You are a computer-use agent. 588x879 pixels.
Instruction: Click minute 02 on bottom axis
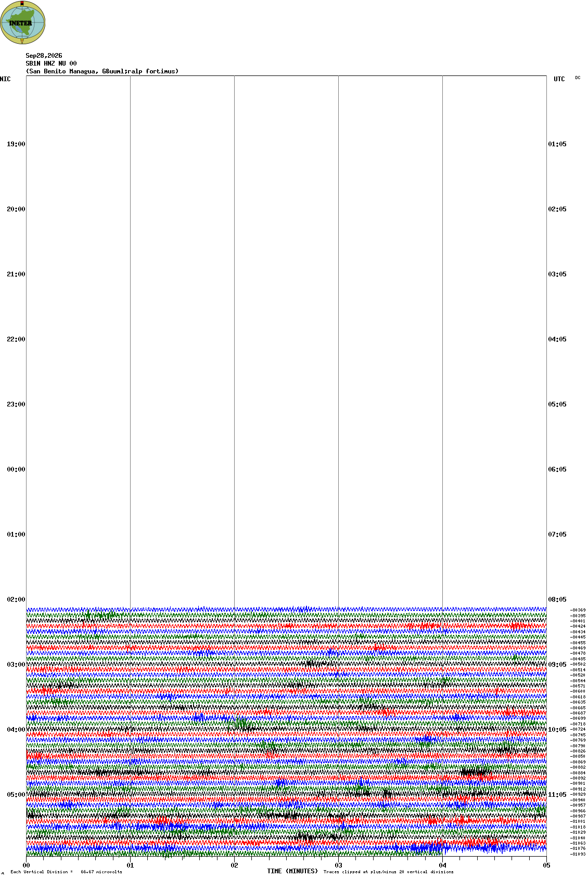click(x=235, y=865)
